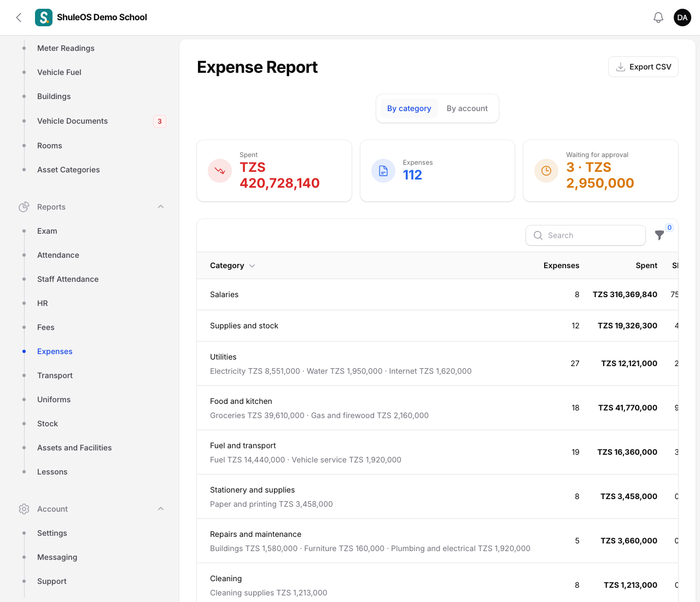Collapse the Reports section chevron
The width and height of the screenshot is (700, 602).
point(161,207)
